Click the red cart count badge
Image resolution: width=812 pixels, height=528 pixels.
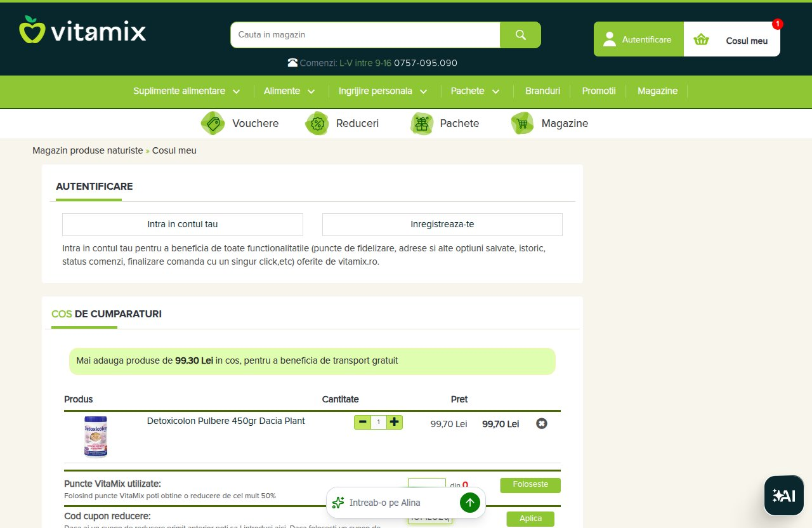coord(778,24)
